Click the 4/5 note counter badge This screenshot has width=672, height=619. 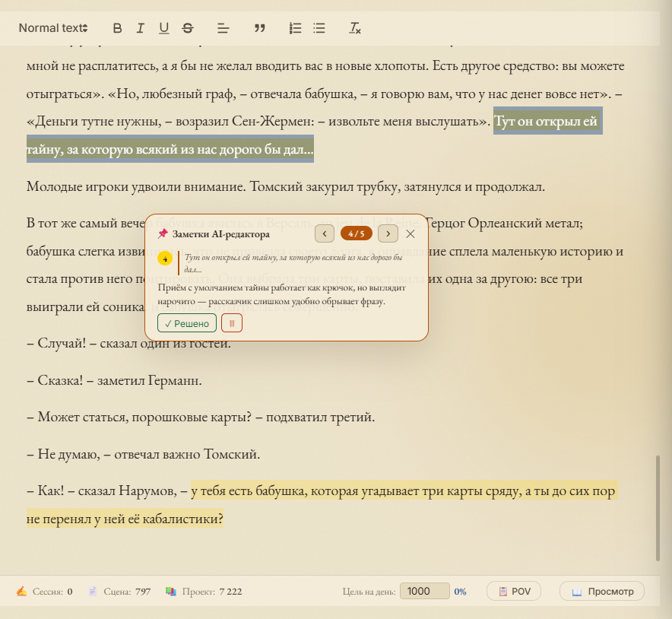pos(356,233)
